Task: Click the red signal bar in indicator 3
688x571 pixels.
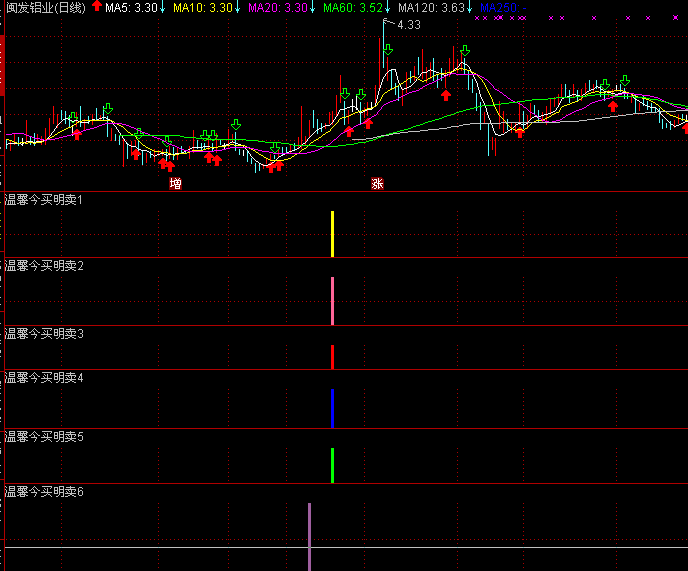Action: click(333, 357)
